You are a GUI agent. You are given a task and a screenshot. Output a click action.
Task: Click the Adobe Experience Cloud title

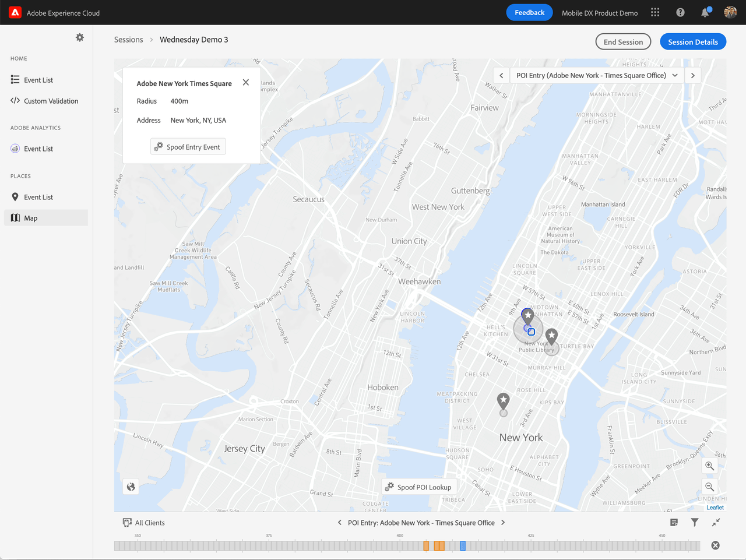(63, 13)
